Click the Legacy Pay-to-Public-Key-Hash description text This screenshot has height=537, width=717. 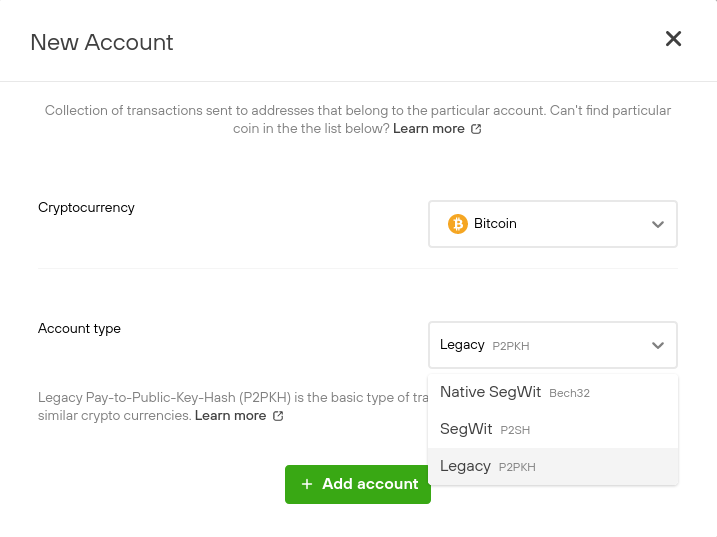pyautogui.click(x=233, y=406)
